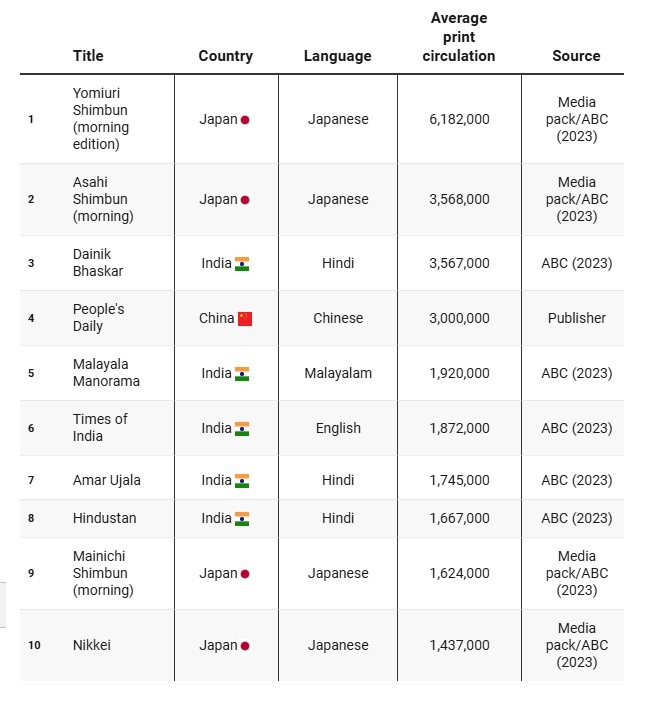
Task: Sort by the Title column header
Action: (88, 56)
